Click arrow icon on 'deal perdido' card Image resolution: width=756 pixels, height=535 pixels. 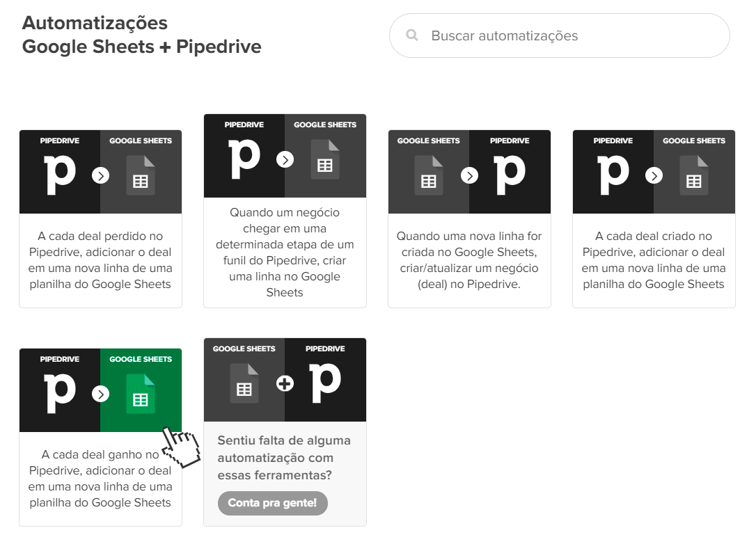coord(101,175)
